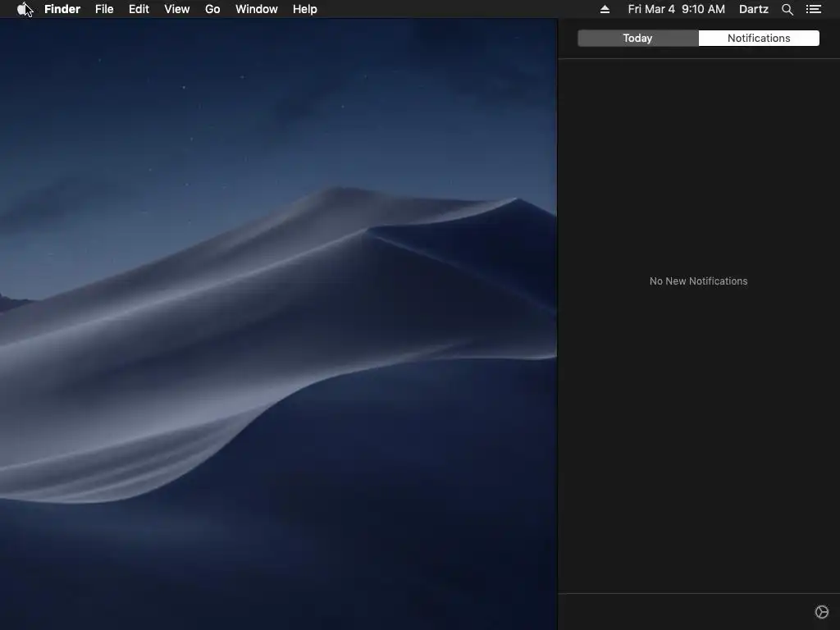Open notification preferences gear icon
This screenshot has width=840, height=630.
click(x=822, y=612)
